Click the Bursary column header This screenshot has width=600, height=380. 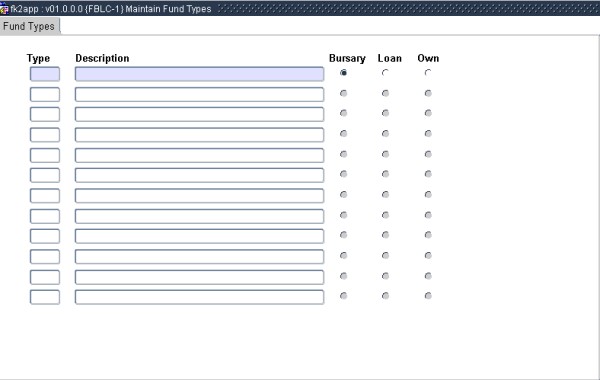click(x=347, y=59)
